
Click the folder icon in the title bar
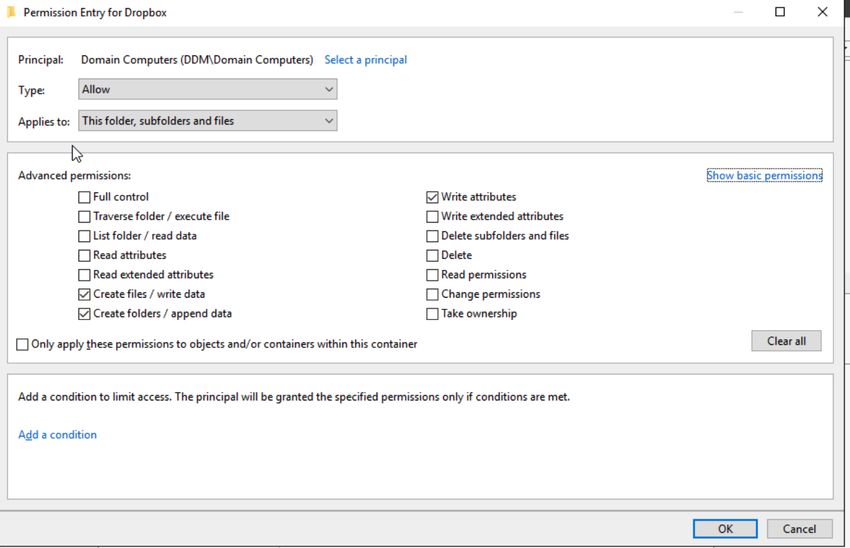[11, 12]
